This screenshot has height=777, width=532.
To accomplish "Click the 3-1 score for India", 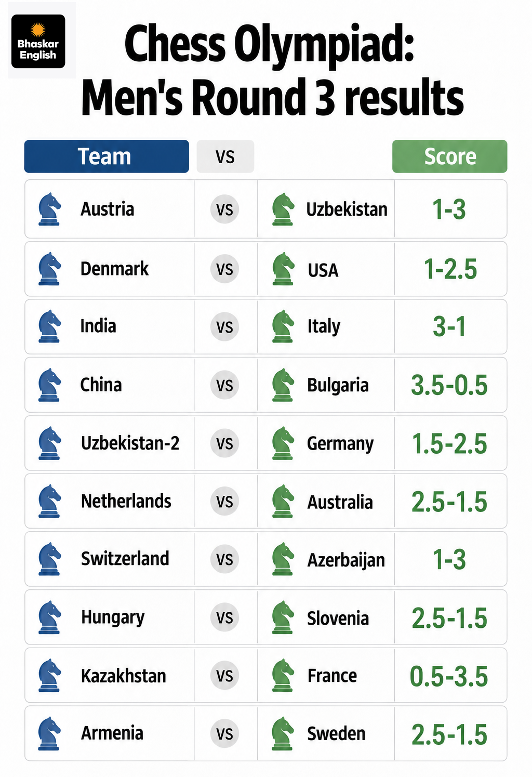I will 449,327.
